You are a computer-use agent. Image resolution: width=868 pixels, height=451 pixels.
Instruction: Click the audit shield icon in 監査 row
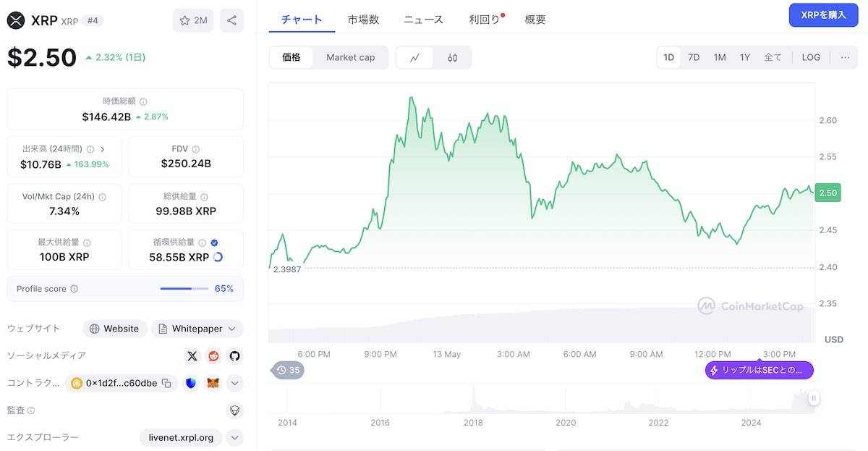[x=234, y=410]
